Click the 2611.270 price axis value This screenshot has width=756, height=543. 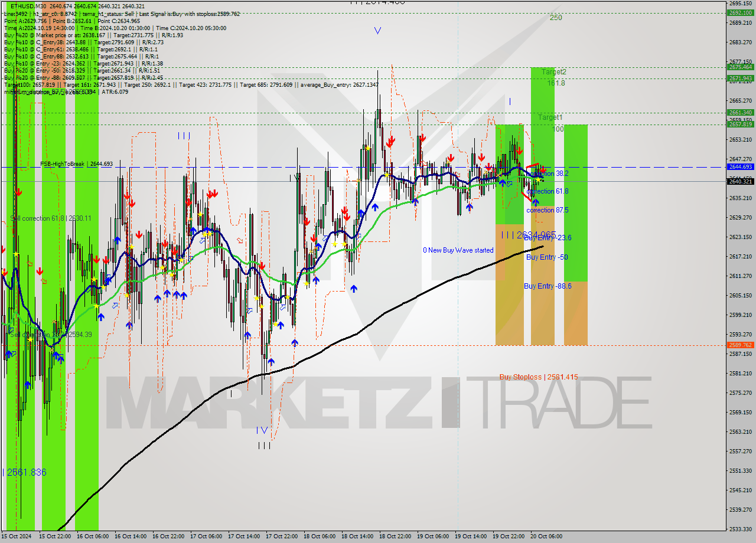coord(741,276)
